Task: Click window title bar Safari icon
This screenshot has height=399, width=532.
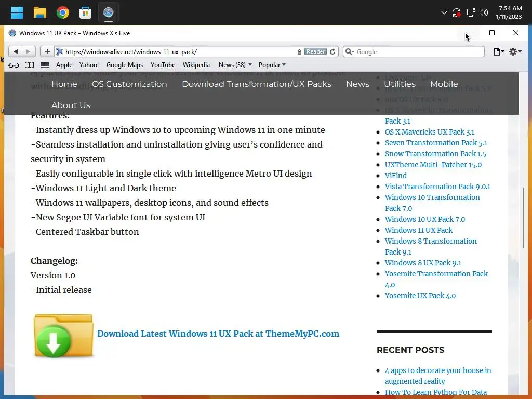Action: pos(12,33)
